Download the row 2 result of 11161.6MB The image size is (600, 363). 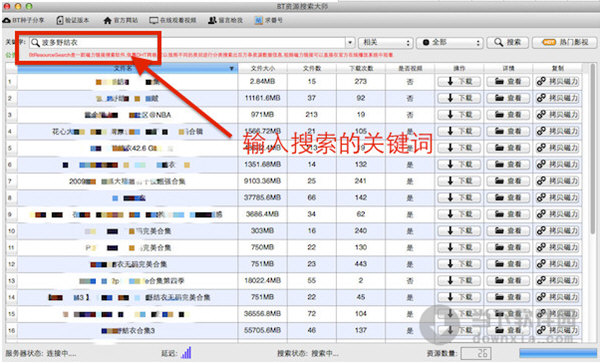coord(459,98)
